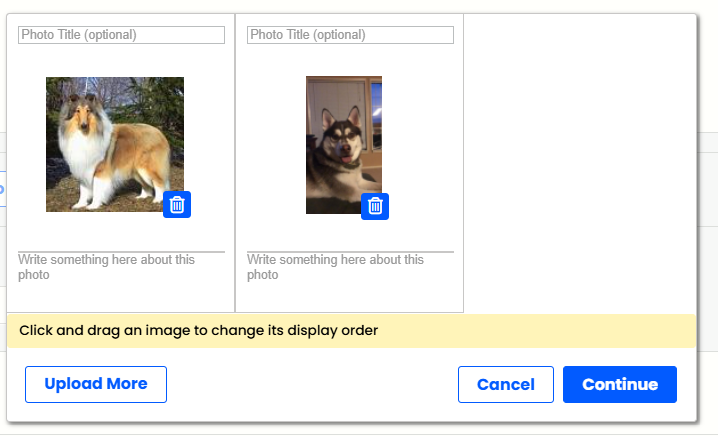Select the husky dog photo thumbnail
718x436 pixels.
344,145
